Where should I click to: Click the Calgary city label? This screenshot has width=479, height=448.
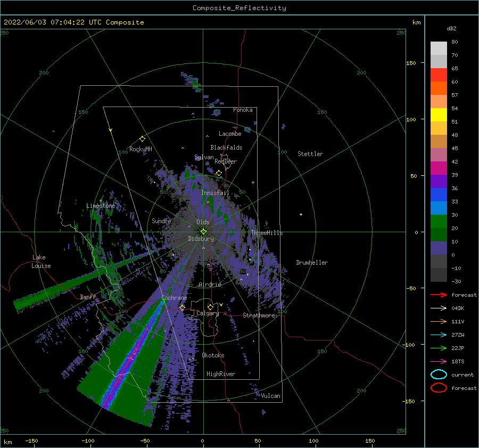208,313
